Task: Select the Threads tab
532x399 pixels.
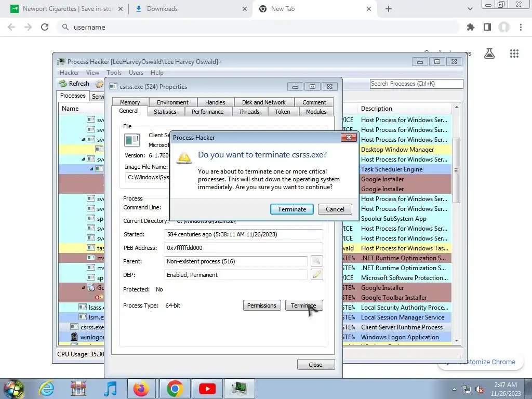Action: pos(249,112)
